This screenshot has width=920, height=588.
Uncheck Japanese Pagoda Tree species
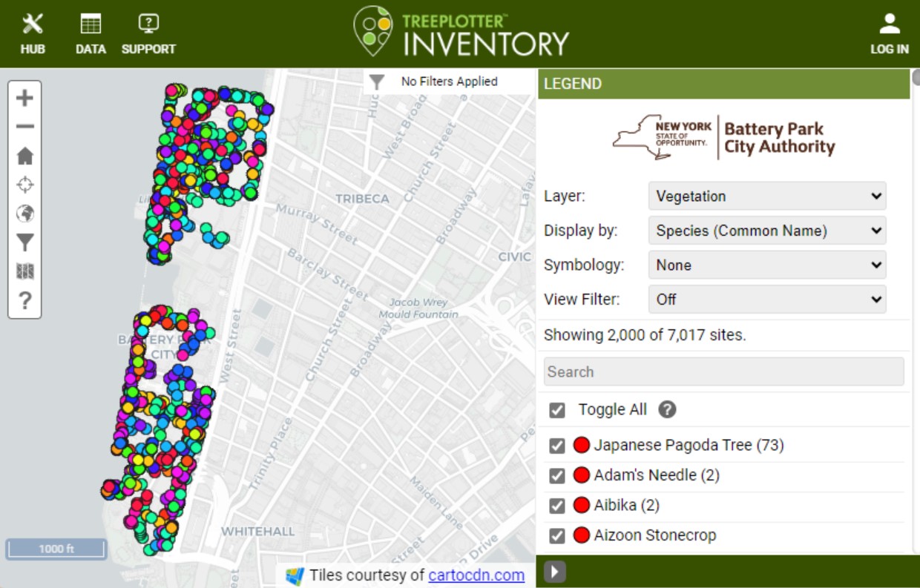coord(557,446)
